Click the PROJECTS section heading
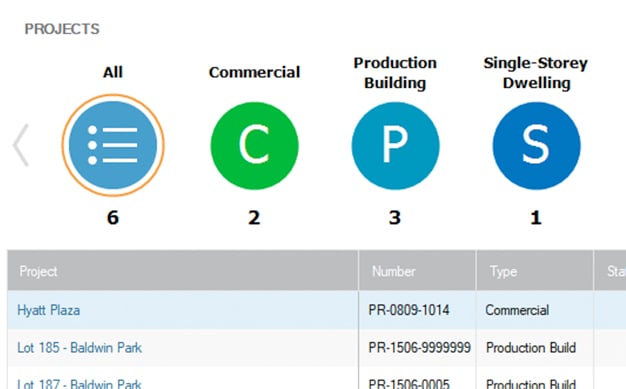Screen dimensions: 626x389 tap(62, 29)
